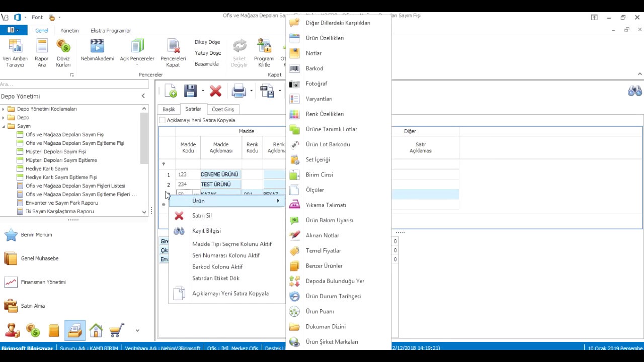
Task: Expand the Depo Yönetimi Kodlamaları folder
Action: coord(4,109)
